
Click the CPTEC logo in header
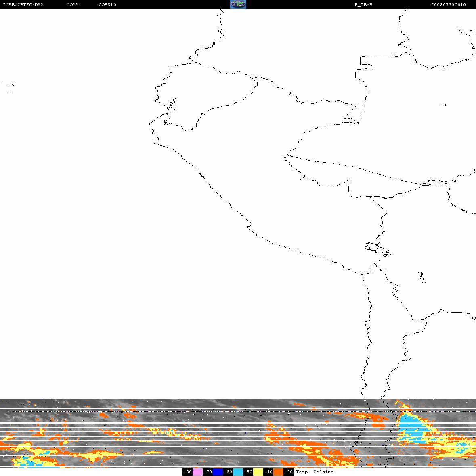pos(238,4)
